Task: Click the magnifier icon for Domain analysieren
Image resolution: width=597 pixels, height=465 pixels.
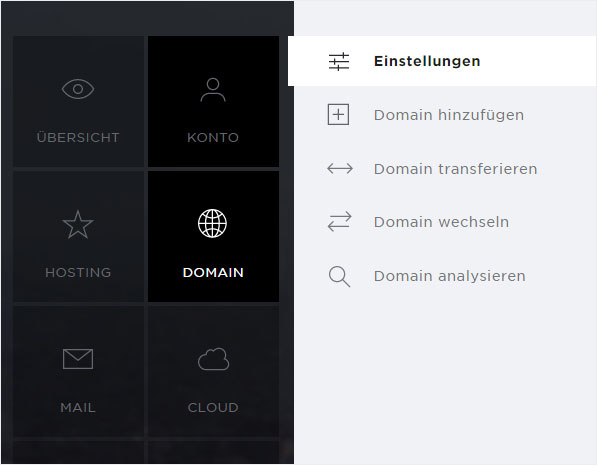Action: [x=339, y=276]
